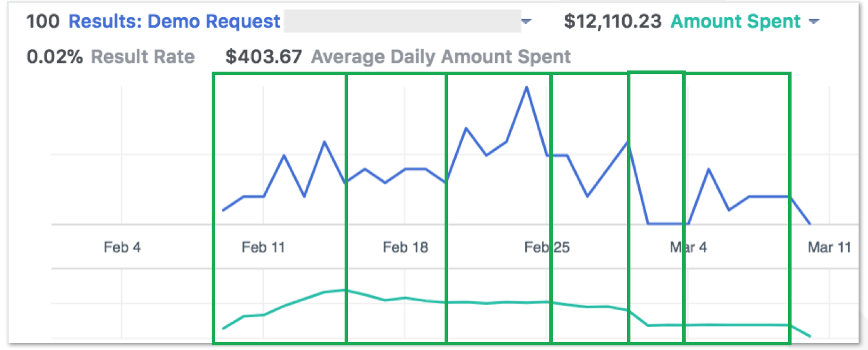868x350 pixels.
Task: Click the 100 results count
Action: click(43, 22)
